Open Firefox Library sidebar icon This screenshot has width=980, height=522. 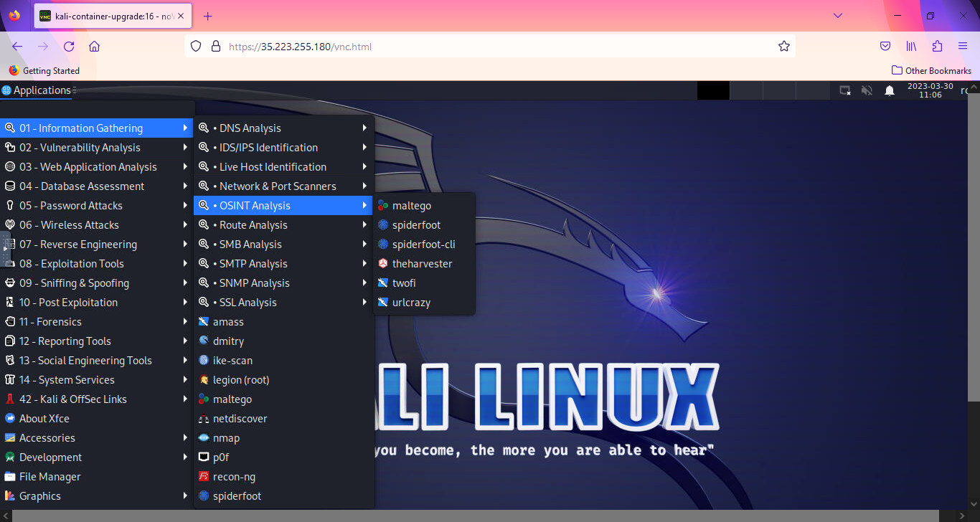click(x=911, y=46)
